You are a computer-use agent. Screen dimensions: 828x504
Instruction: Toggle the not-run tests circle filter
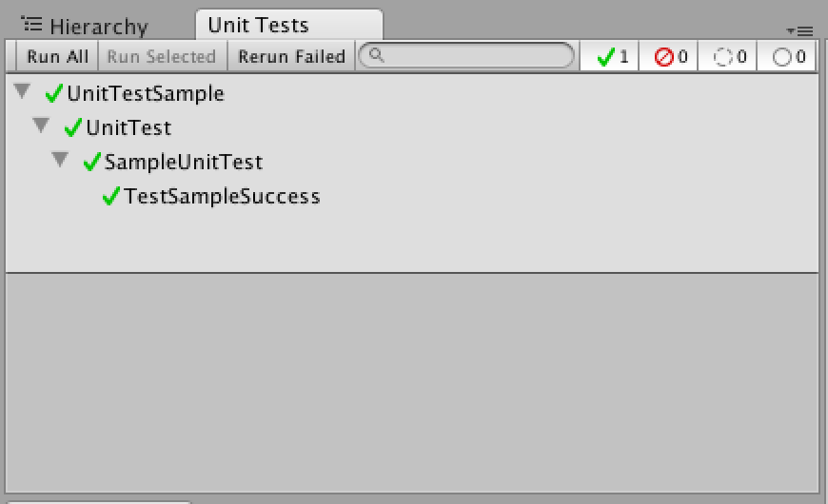coord(787,56)
